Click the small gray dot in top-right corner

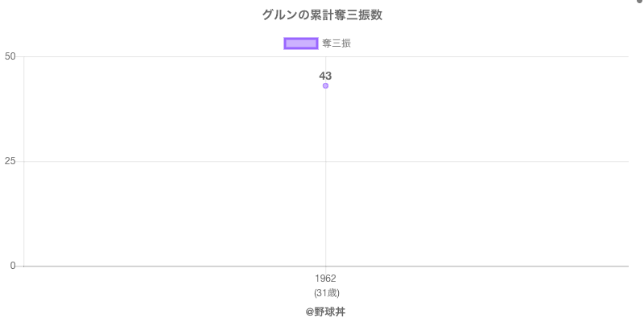pos(640,2)
